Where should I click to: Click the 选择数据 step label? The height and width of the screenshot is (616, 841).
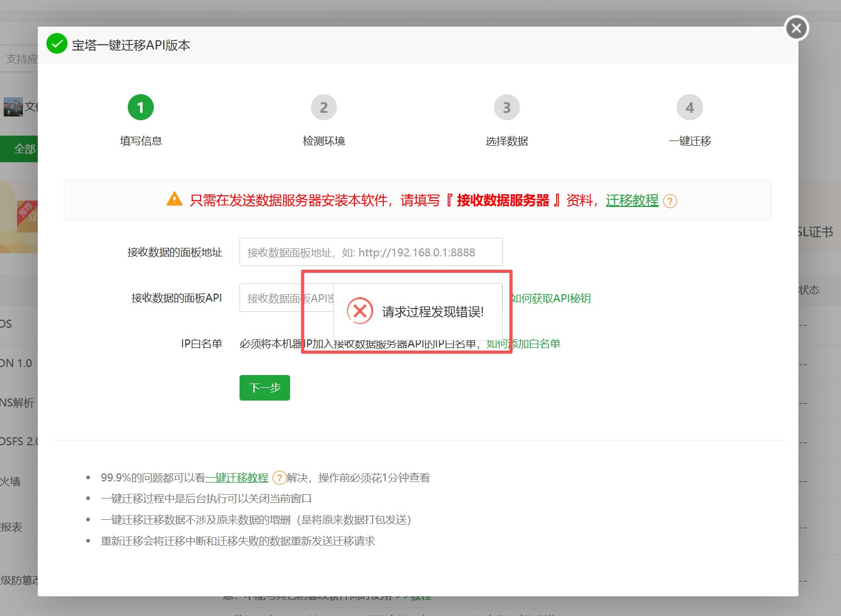coord(507,141)
